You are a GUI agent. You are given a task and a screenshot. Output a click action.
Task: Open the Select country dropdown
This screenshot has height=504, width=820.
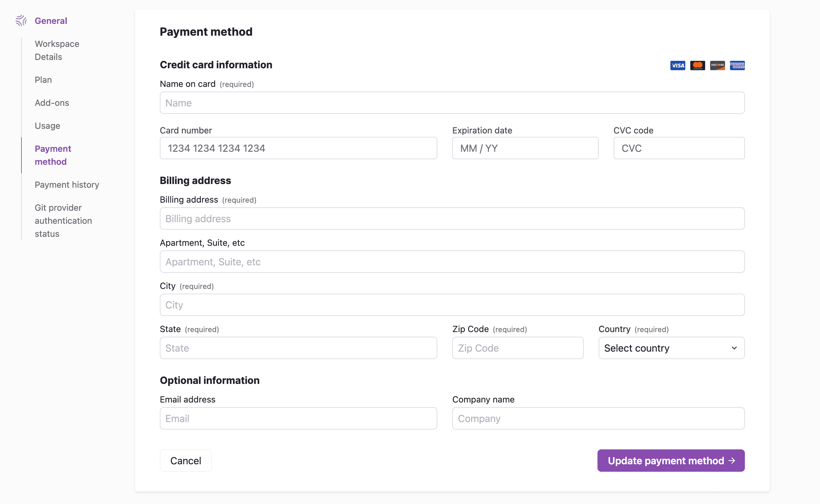[671, 348]
